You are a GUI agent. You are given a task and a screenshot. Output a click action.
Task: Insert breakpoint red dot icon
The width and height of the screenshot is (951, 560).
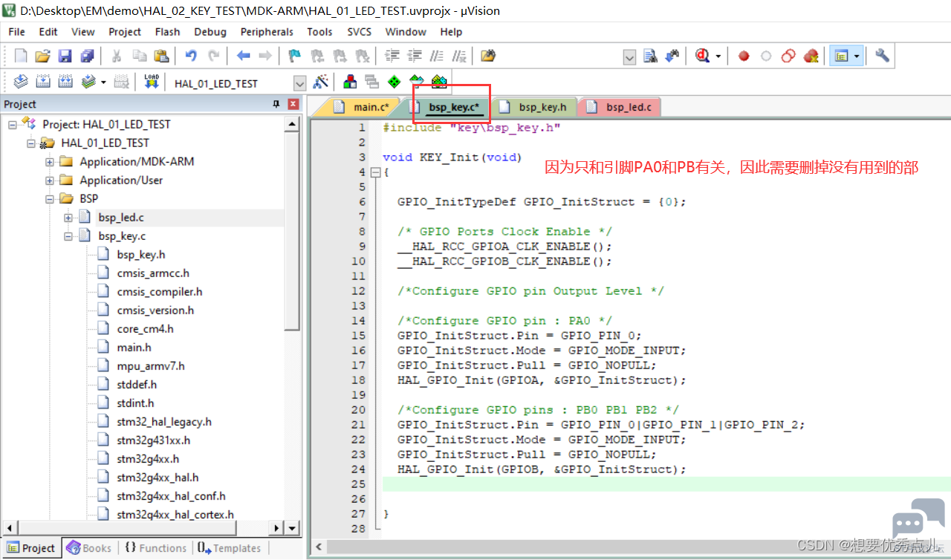[x=744, y=56]
